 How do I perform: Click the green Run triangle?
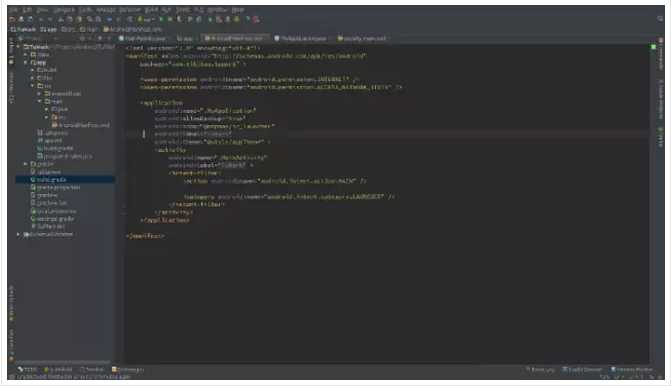[x=161, y=19]
